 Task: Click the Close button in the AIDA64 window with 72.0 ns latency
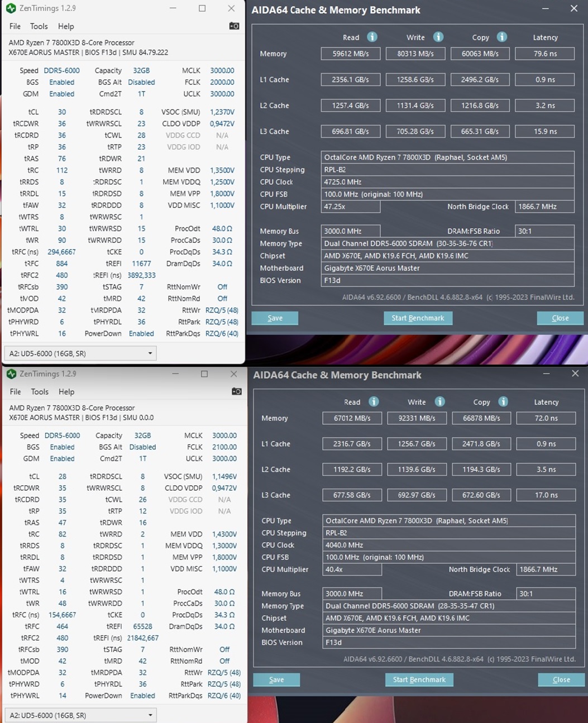pyautogui.click(x=561, y=679)
